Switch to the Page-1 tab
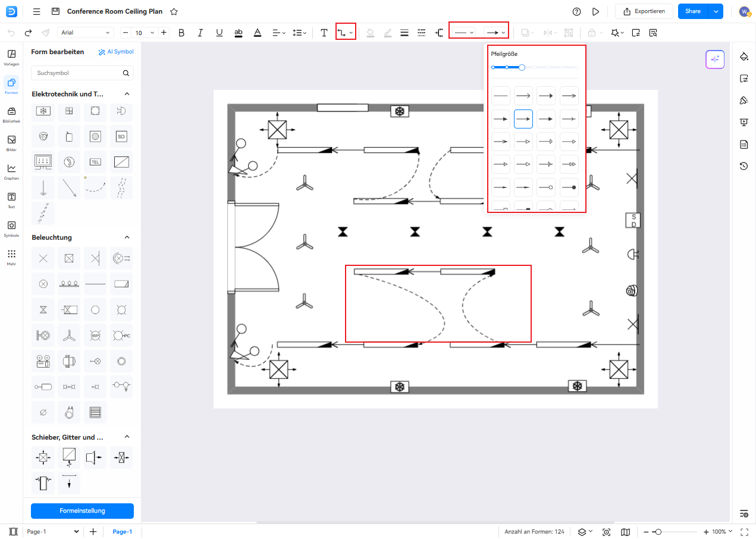 coord(123,531)
